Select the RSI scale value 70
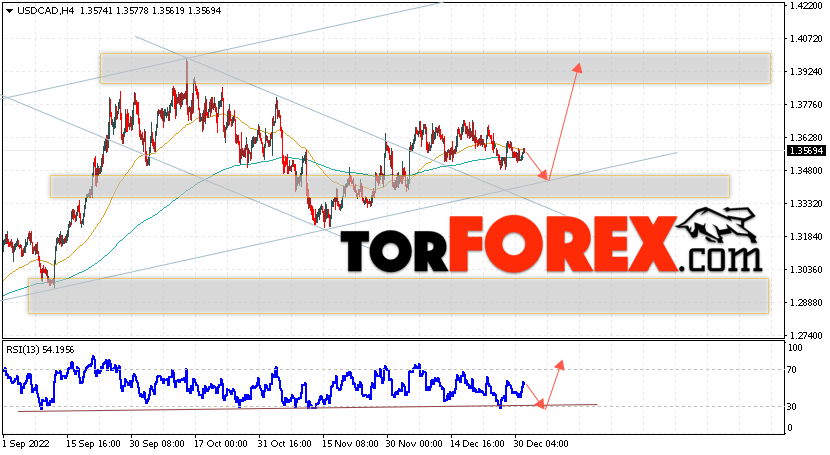 pos(792,370)
